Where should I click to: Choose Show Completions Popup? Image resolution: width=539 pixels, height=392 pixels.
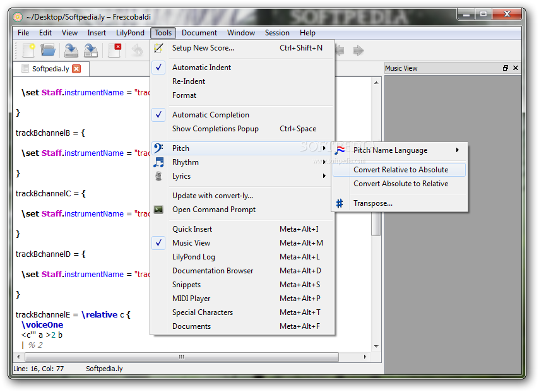(243, 129)
